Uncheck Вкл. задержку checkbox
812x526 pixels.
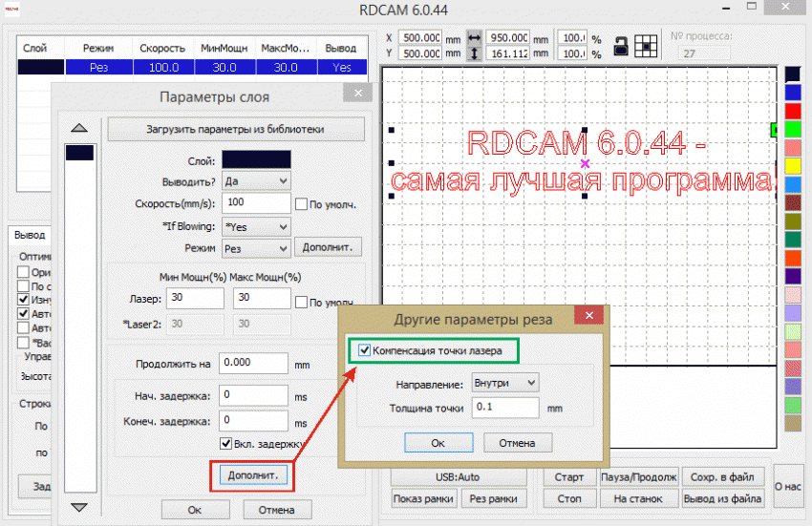coord(225,443)
